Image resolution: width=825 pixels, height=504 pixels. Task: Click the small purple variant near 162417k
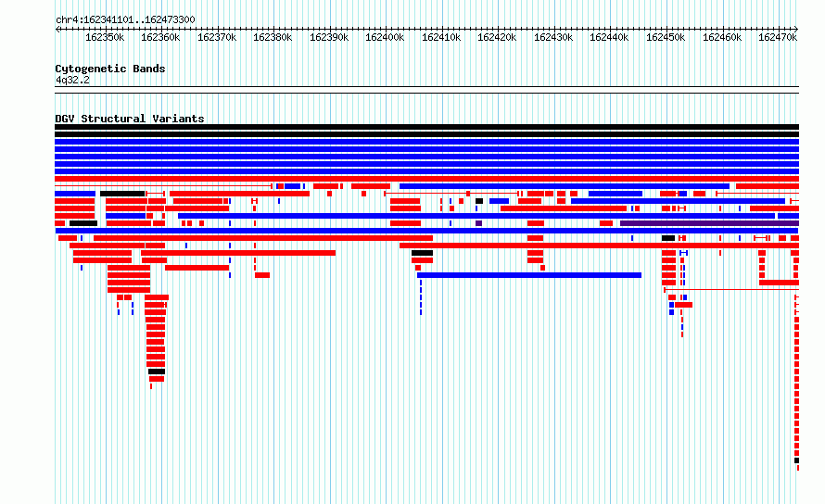(x=479, y=223)
